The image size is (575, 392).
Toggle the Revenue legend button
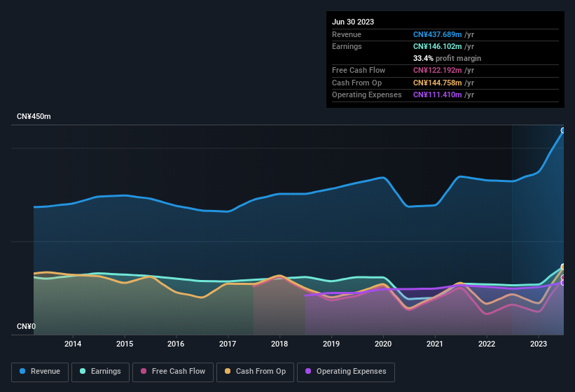click(40, 372)
